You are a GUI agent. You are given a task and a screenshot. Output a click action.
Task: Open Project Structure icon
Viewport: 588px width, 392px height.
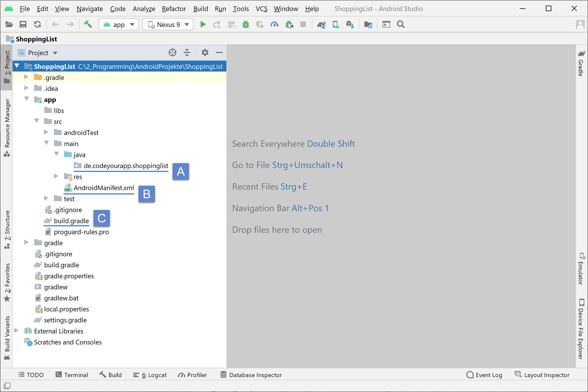(x=368, y=24)
